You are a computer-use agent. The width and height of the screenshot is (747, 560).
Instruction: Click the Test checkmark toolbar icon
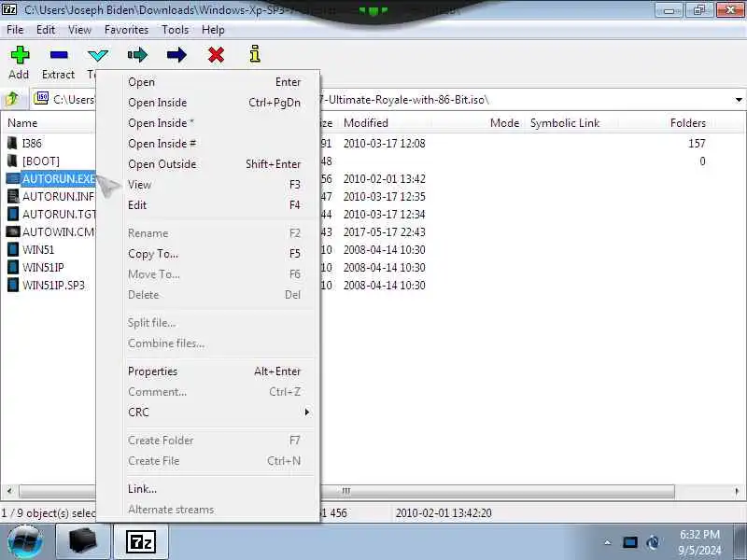[98, 55]
